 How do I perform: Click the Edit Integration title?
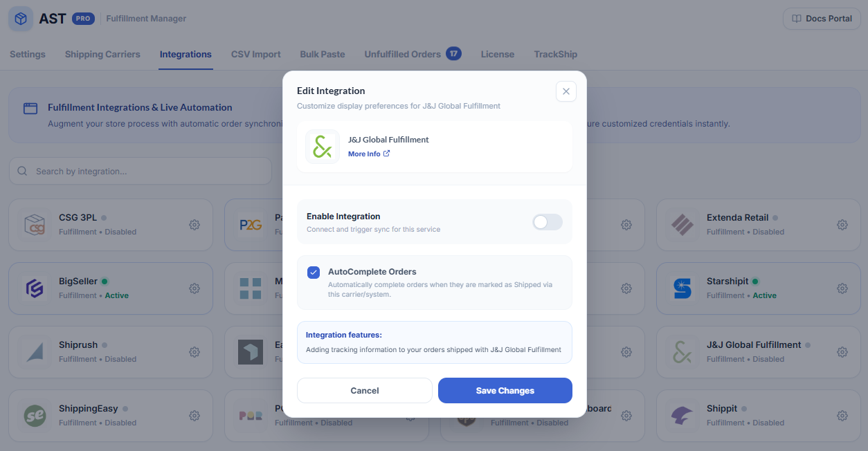(x=331, y=91)
